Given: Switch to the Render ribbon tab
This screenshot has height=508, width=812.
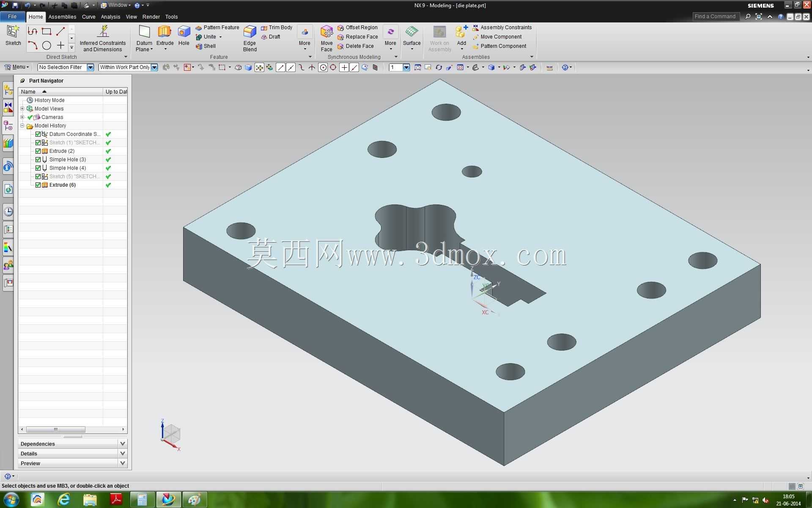Looking at the screenshot, I should (x=151, y=17).
